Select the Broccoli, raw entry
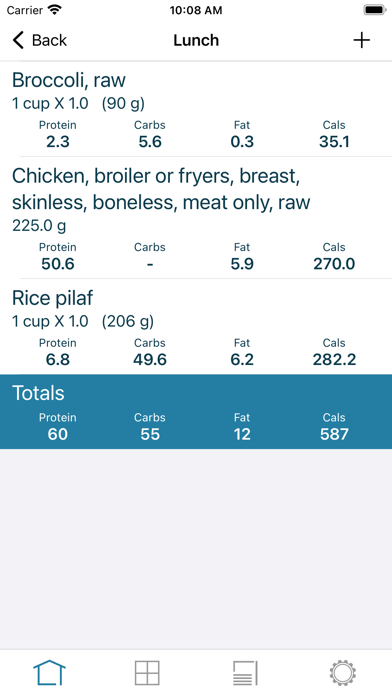Screen dimensions: 392x696 coord(196,109)
